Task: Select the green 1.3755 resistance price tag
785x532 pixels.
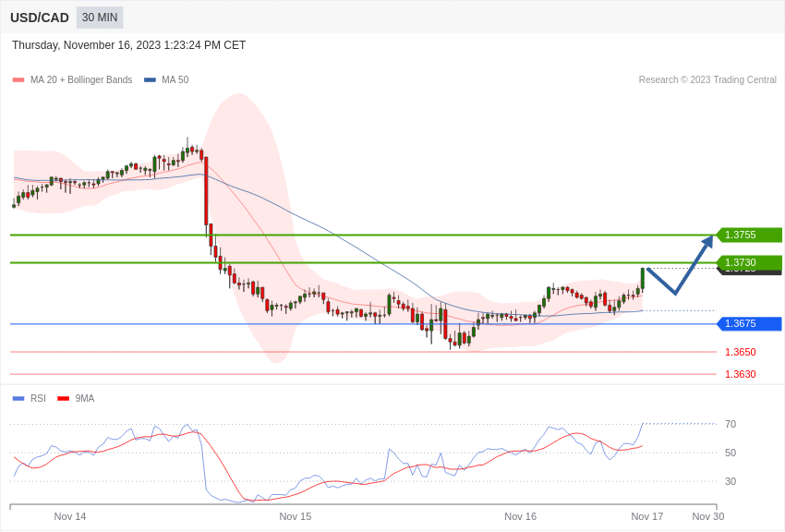Action: [749, 235]
